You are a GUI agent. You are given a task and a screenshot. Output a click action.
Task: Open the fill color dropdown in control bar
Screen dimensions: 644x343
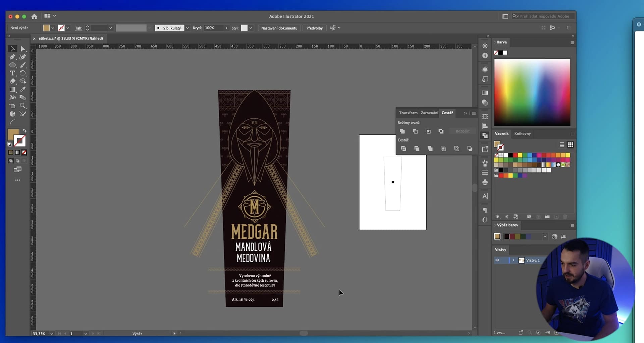pyautogui.click(x=53, y=28)
